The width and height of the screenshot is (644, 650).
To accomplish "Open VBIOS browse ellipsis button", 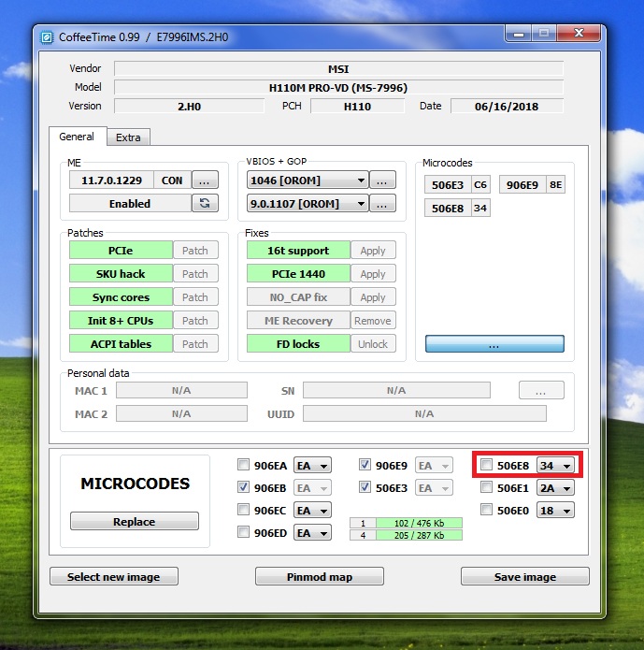I will (382, 181).
